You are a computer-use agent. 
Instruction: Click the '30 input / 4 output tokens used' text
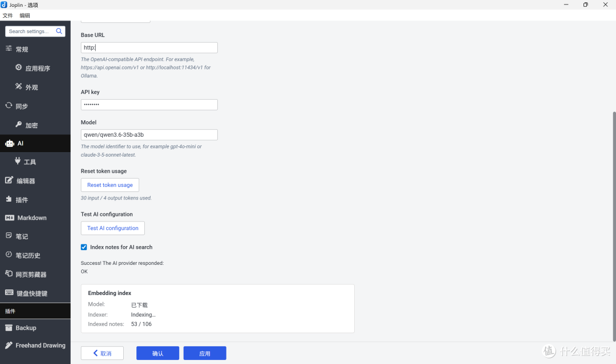pyautogui.click(x=116, y=198)
